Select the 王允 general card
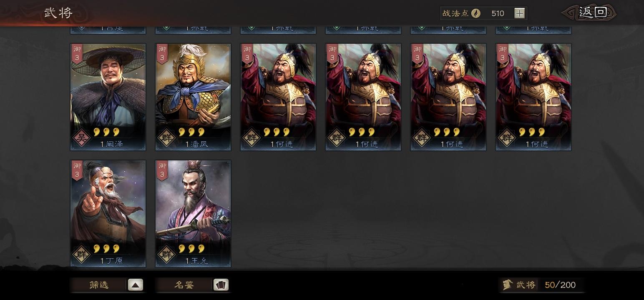644x300 pixels. [193, 214]
